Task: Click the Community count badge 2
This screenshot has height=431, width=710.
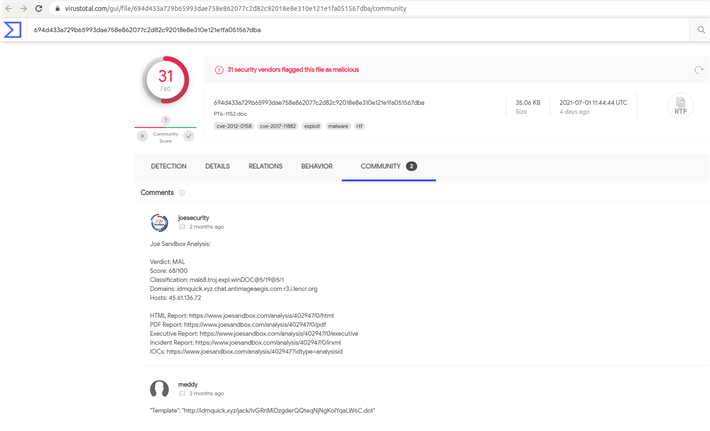Action: point(411,166)
